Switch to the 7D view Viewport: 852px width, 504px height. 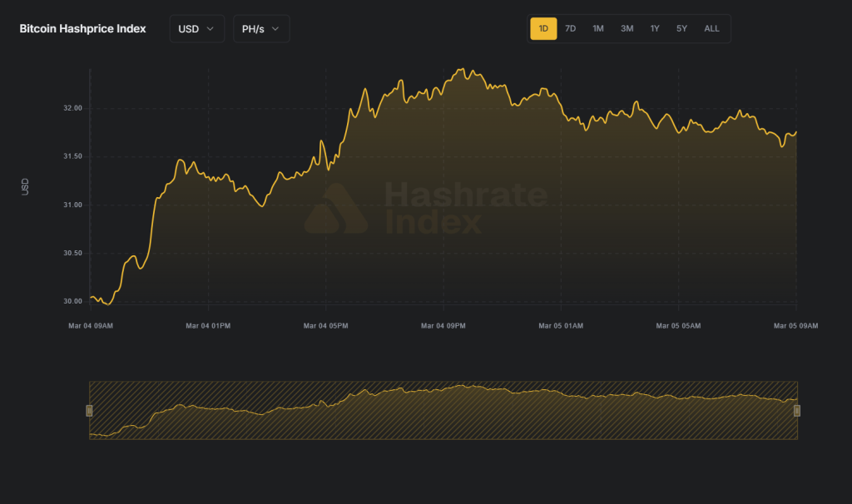pos(571,28)
